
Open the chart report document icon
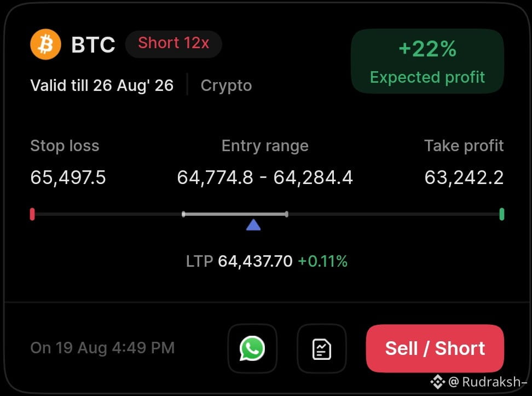[322, 348]
